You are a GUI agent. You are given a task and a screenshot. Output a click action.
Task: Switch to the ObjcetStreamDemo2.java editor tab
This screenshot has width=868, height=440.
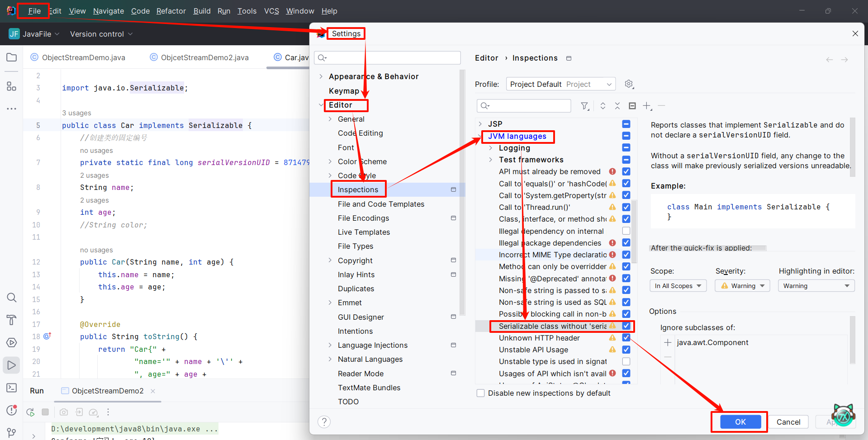click(199, 57)
